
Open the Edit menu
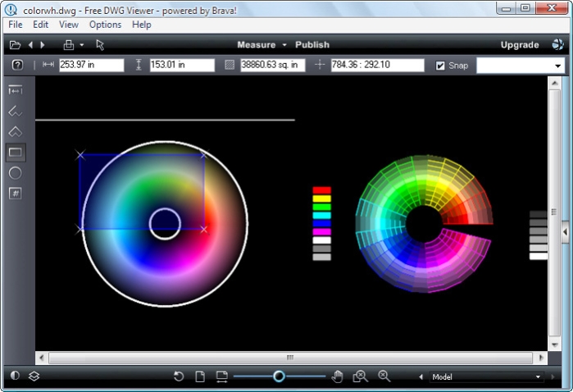(40, 25)
